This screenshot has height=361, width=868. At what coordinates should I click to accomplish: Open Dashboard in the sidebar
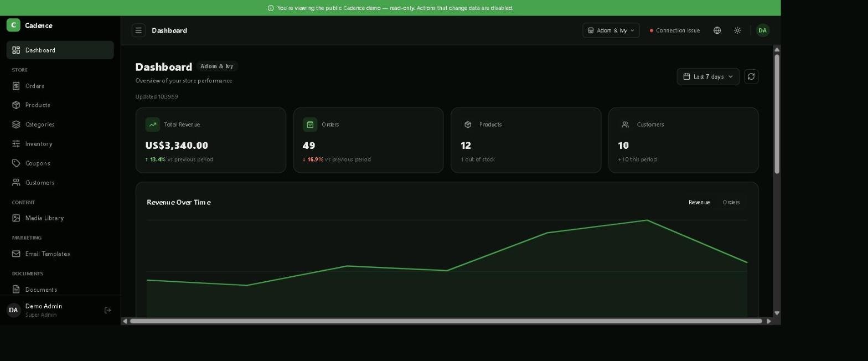pyautogui.click(x=60, y=50)
